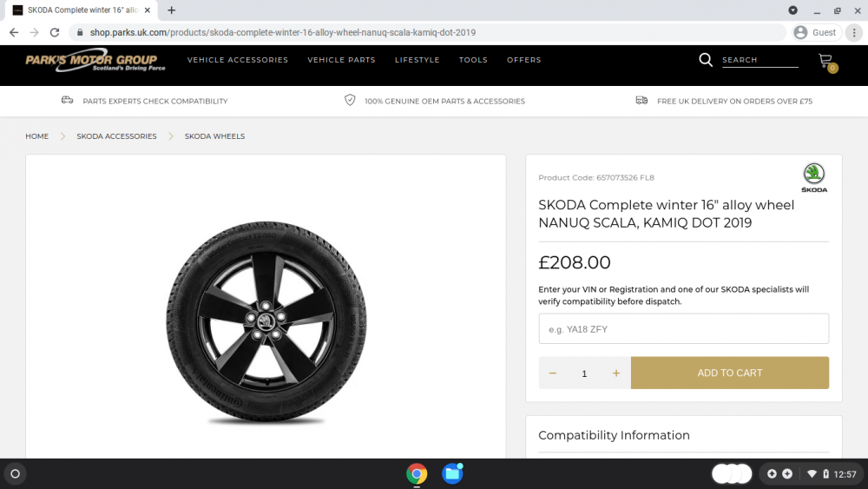Open Vehicle Parts menu
This screenshot has height=489, width=868.
[341, 60]
